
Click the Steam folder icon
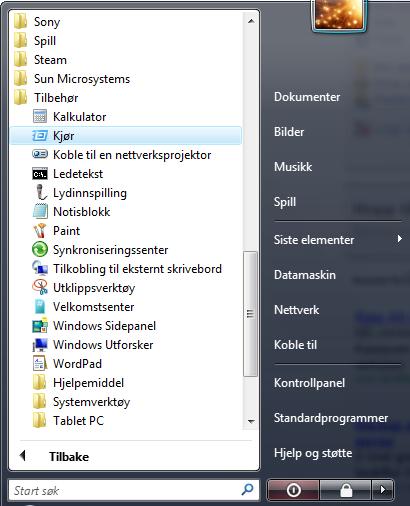point(21,60)
